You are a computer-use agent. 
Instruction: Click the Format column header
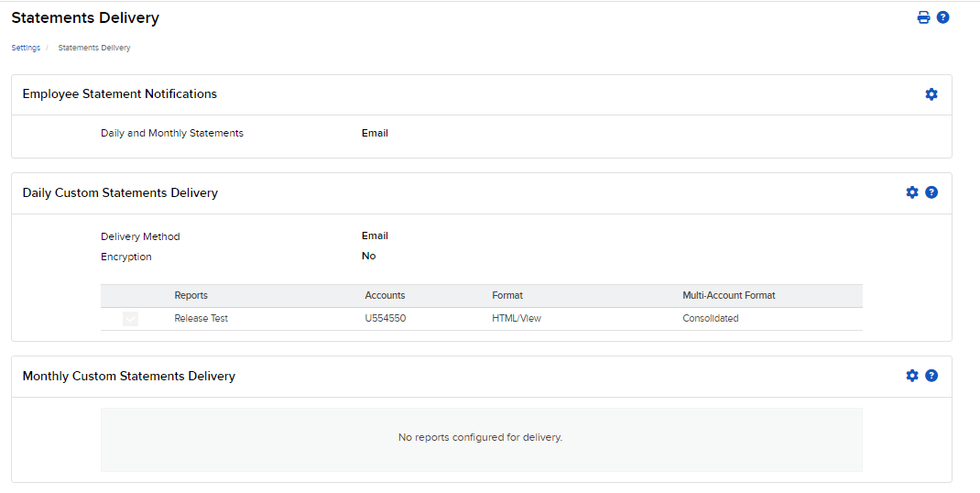[507, 296]
